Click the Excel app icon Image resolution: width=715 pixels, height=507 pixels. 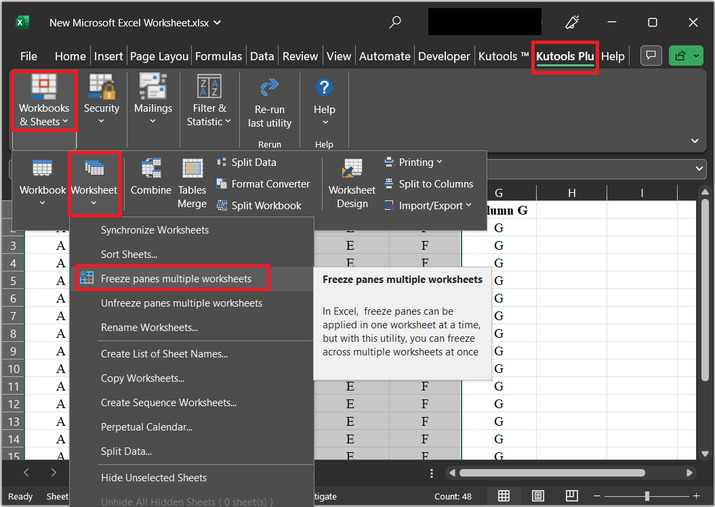[22, 22]
